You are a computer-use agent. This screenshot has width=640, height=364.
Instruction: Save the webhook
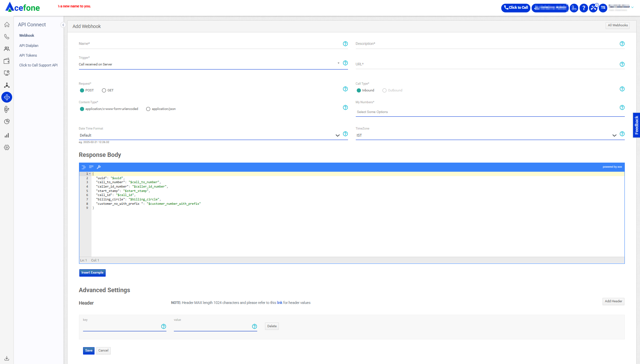pos(89,351)
